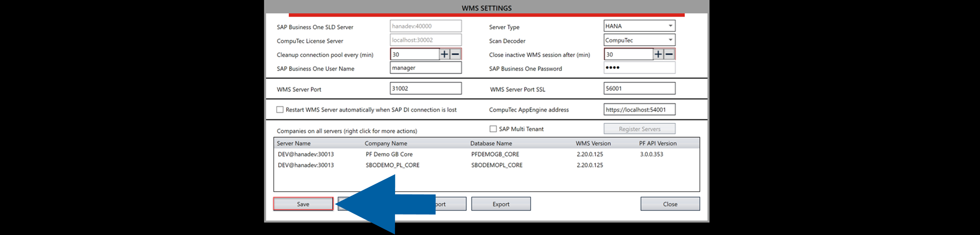Tick the SAP Multi Tenant checkbox
Image resolution: width=980 pixels, height=235 pixels.
493,129
